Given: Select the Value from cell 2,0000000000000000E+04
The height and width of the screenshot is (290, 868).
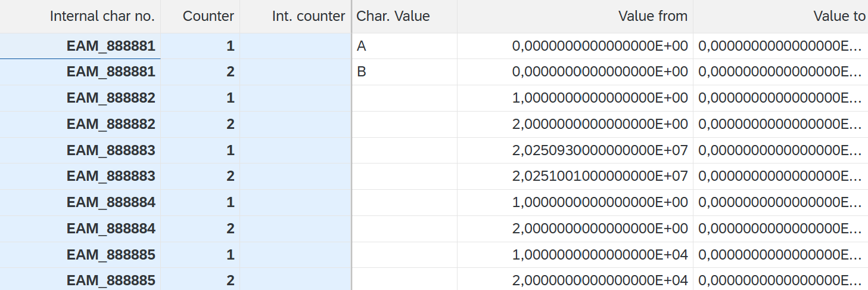Looking at the screenshot, I should tap(599, 280).
